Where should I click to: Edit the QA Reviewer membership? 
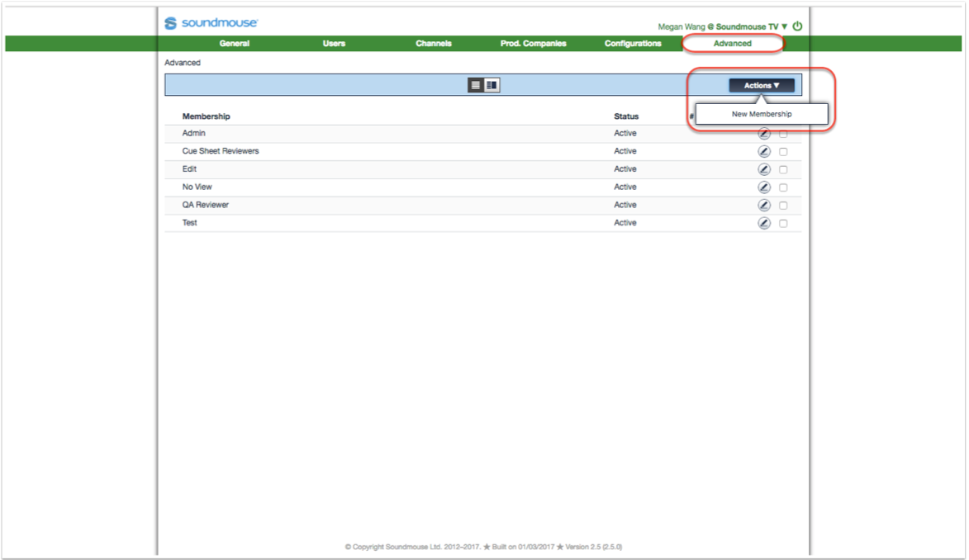click(x=764, y=205)
